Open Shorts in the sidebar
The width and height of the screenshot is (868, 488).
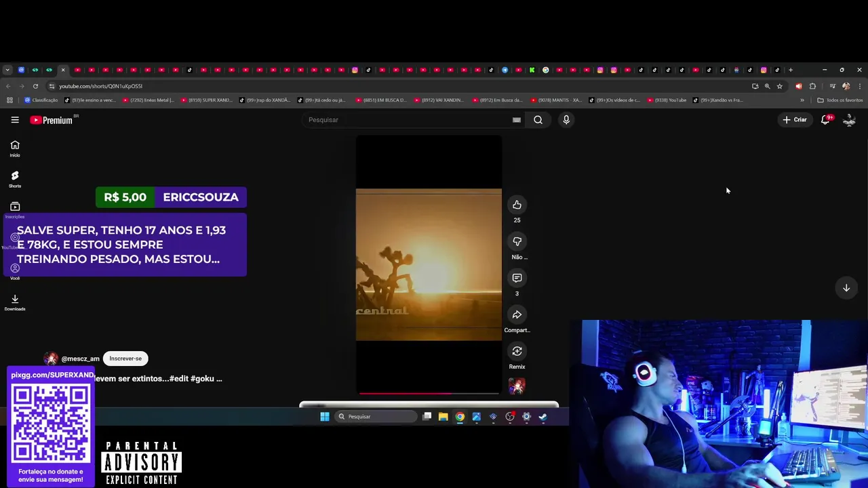[x=15, y=179]
